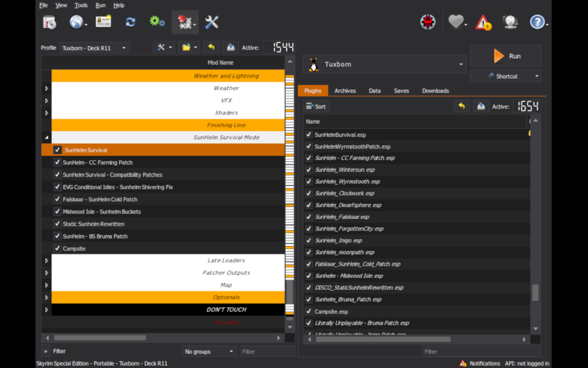
Task: Open Settings with the wrench-screwdriver icon
Action: click(x=212, y=22)
